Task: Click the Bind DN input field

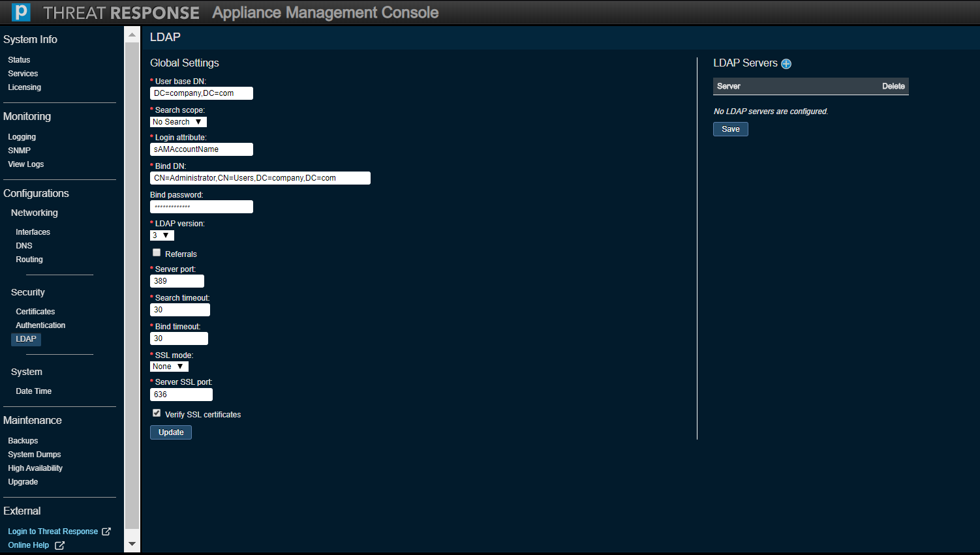Action: click(x=260, y=178)
